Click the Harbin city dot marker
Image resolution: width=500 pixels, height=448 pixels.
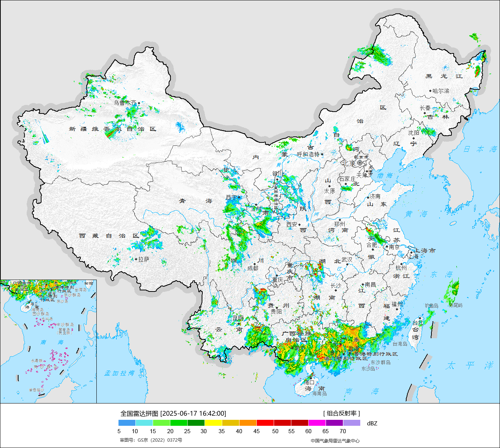(430, 91)
